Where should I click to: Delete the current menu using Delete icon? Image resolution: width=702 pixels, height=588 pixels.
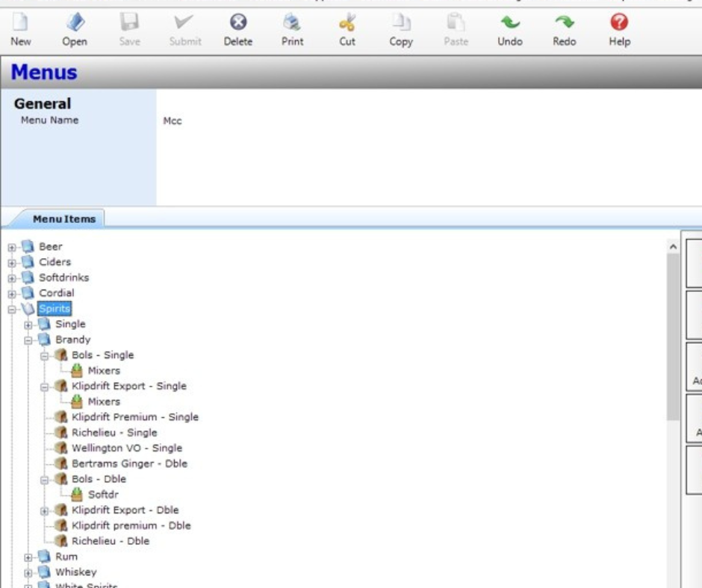tap(237, 30)
